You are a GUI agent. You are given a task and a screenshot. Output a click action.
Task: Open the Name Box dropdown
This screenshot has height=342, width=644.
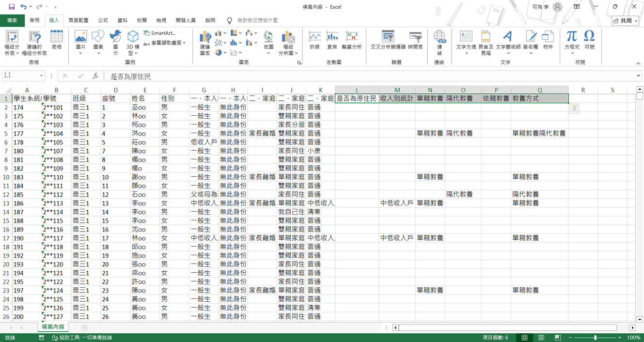(41, 76)
